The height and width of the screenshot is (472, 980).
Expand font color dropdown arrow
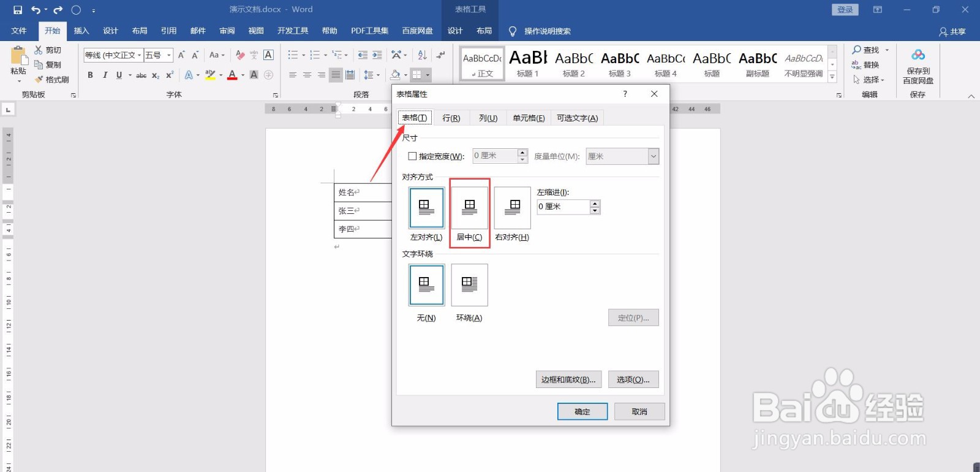coord(243,75)
